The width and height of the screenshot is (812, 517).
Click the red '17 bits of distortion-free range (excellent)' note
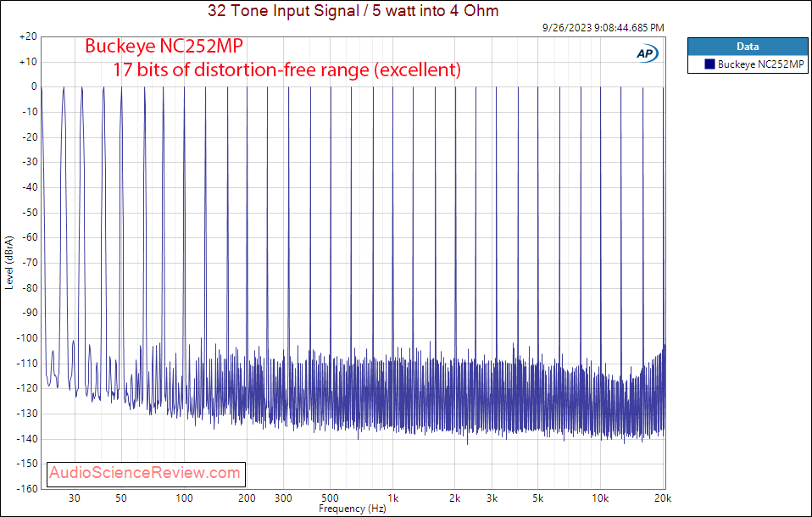coord(286,69)
